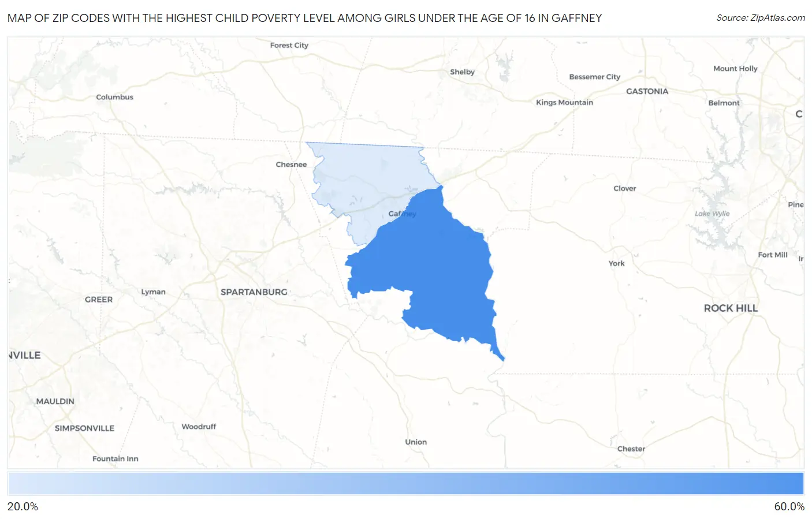Click the 'Columbus' town label
812x519 pixels.
pyautogui.click(x=114, y=97)
